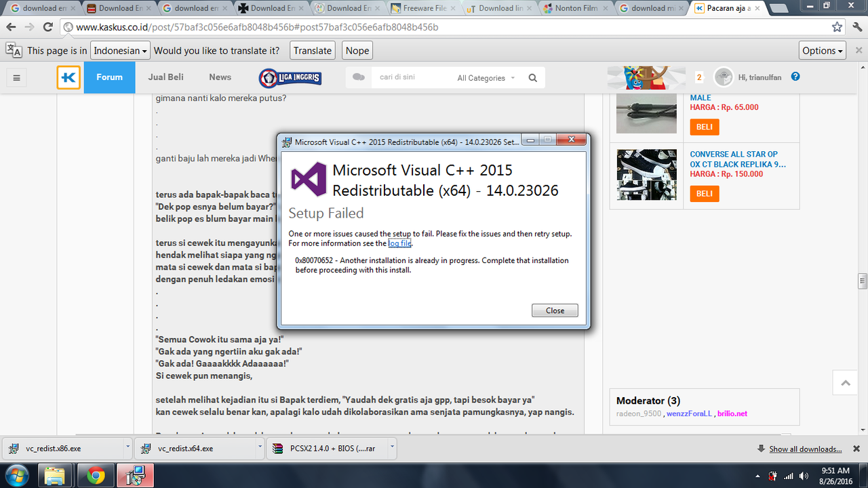Click the browser address bar URL
The image size is (868, 488).
[257, 27]
